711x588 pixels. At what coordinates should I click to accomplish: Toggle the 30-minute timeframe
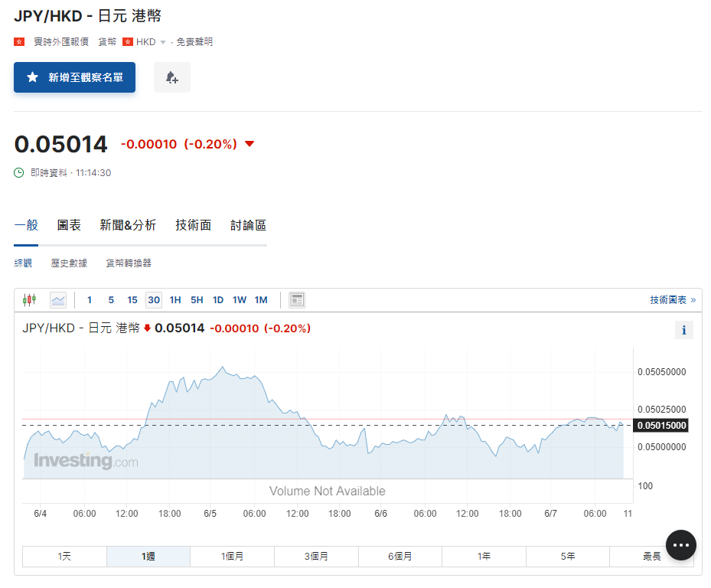(153, 299)
